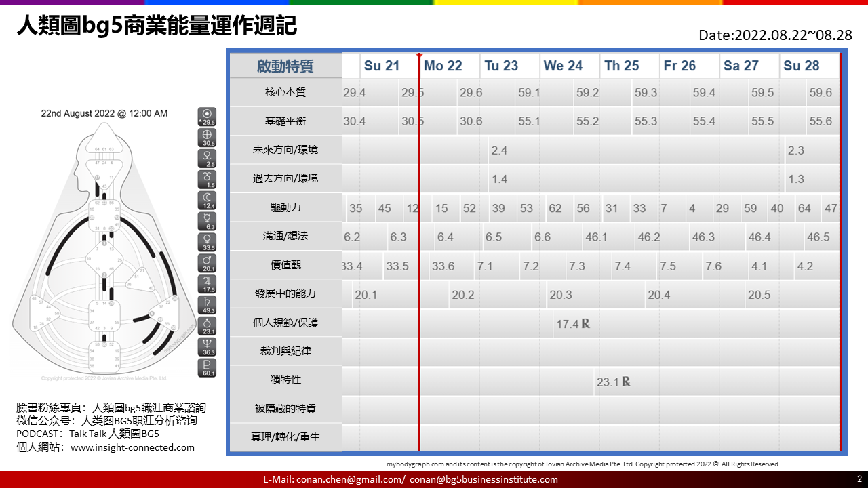The width and height of the screenshot is (868, 488).
Task: Click the red timeline marker triangle at Mo 22
Action: click(x=419, y=55)
